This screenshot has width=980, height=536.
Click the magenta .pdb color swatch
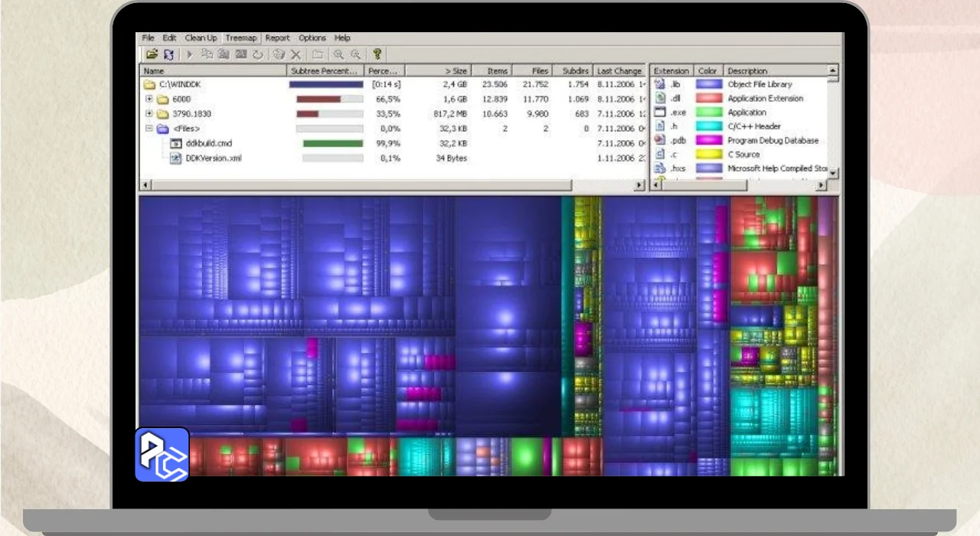tap(708, 141)
